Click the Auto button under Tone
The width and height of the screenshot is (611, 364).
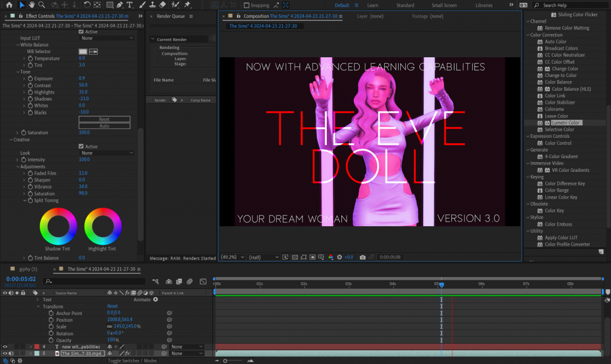tap(104, 126)
